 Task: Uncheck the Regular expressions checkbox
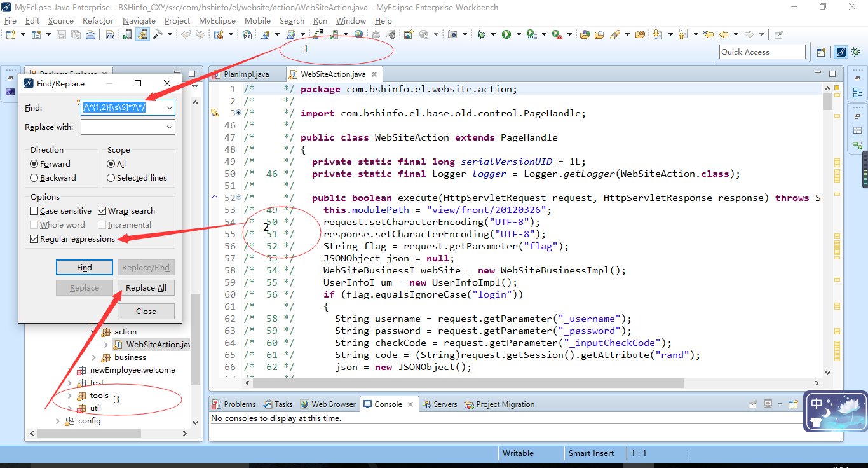coord(34,239)
